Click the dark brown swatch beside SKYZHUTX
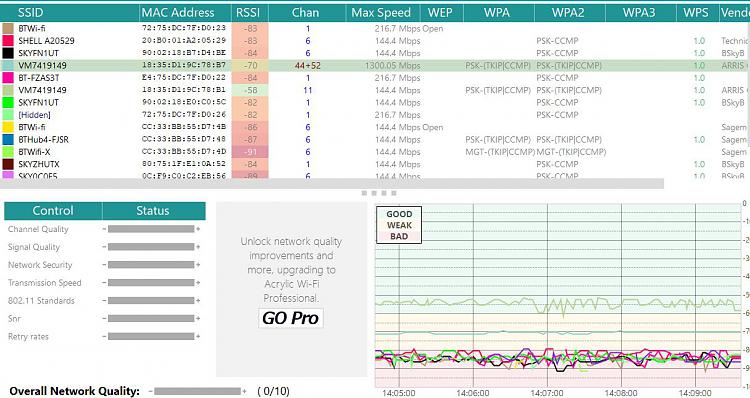 [x=8, y=164]
